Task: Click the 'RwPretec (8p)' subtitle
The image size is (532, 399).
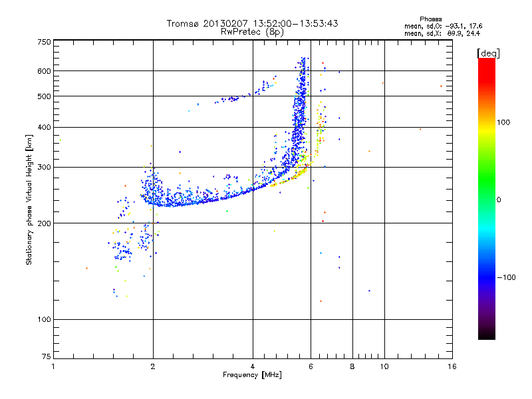Action: [252, 32]
